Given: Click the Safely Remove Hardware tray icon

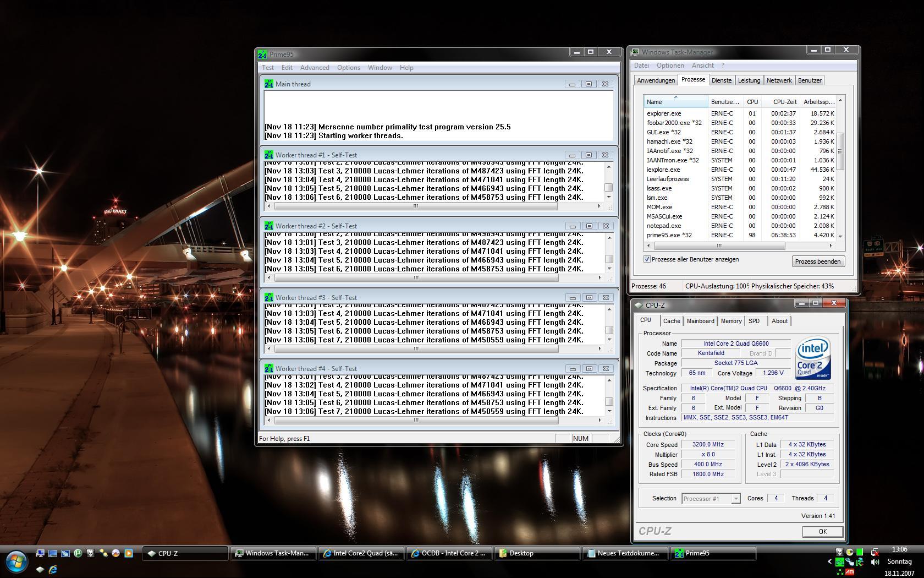Looking at the screenshot, I should (x=850, y=562).
